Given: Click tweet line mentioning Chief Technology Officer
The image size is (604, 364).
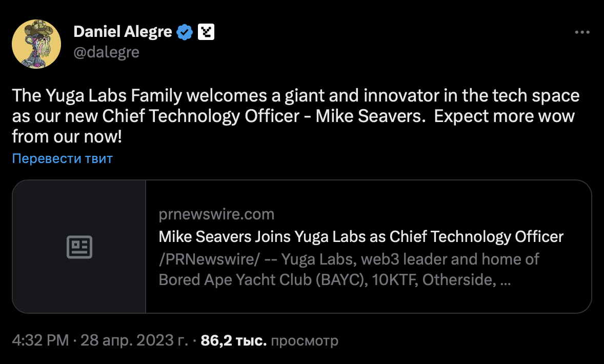Looking at the screenshot, I should tap(293, 116).
